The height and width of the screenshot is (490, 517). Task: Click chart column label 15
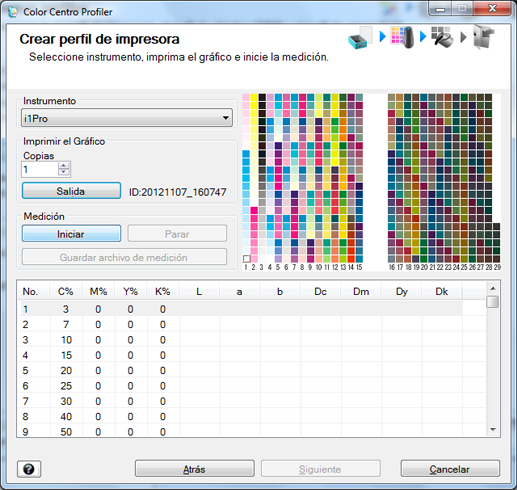359,267
